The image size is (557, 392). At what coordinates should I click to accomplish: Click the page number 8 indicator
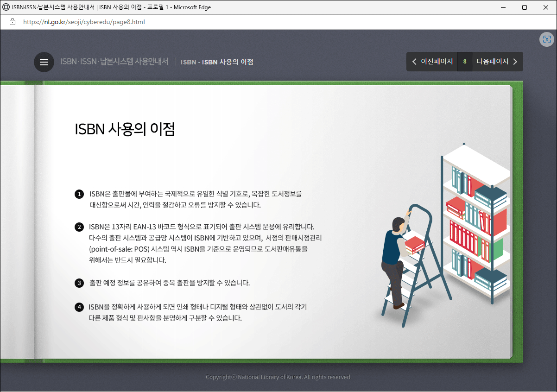coord(465,62)
